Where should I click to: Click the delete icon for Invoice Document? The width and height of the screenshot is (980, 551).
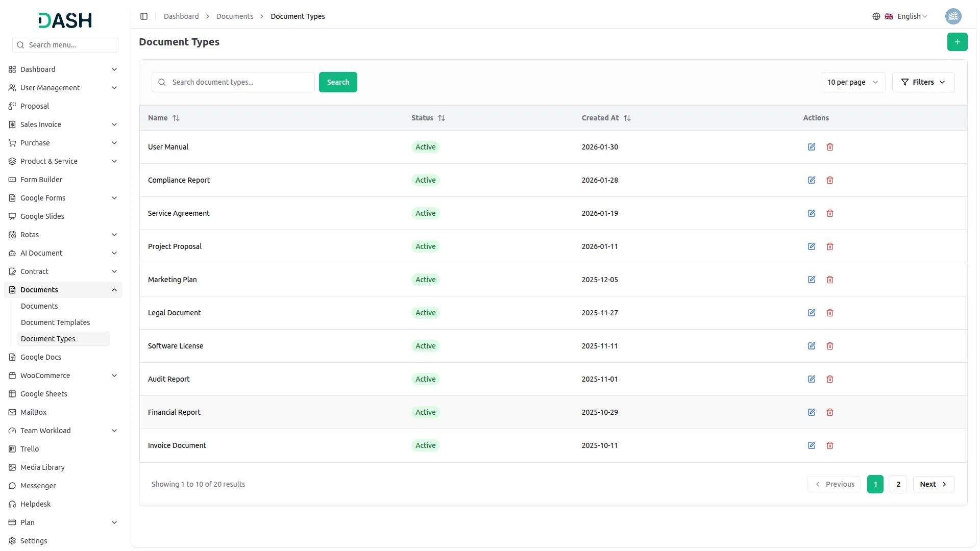(830, 445)
